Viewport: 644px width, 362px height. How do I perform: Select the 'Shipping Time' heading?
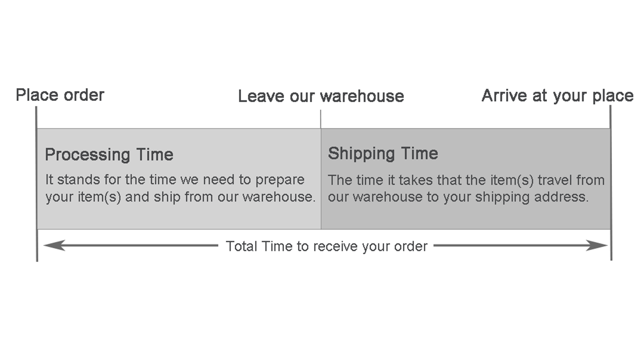383,154
